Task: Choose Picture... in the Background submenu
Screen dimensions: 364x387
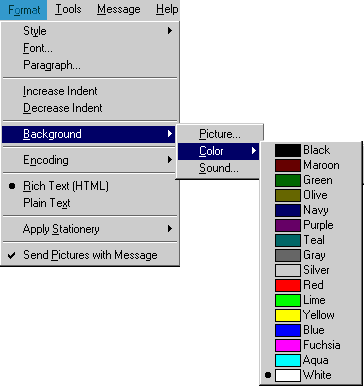Action: coord(219,134)
